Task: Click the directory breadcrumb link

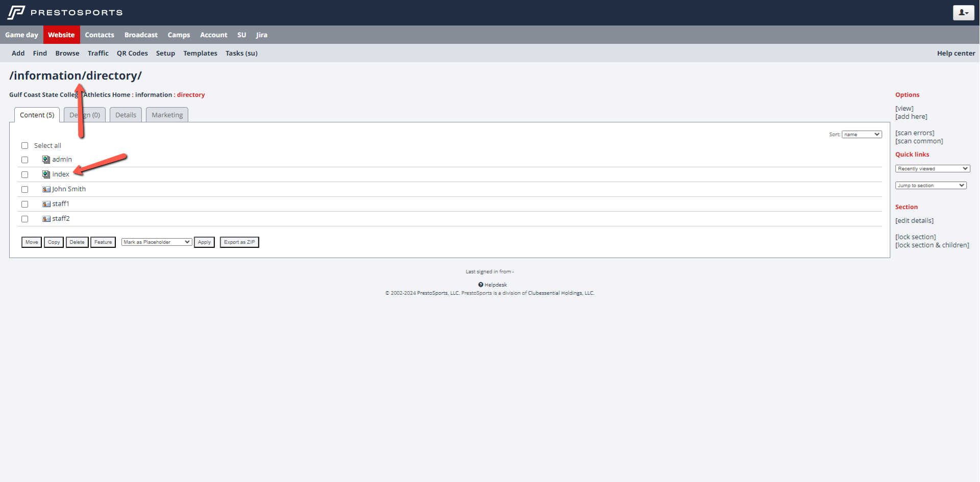Action: pyautogui.click(x=191, y=95)
